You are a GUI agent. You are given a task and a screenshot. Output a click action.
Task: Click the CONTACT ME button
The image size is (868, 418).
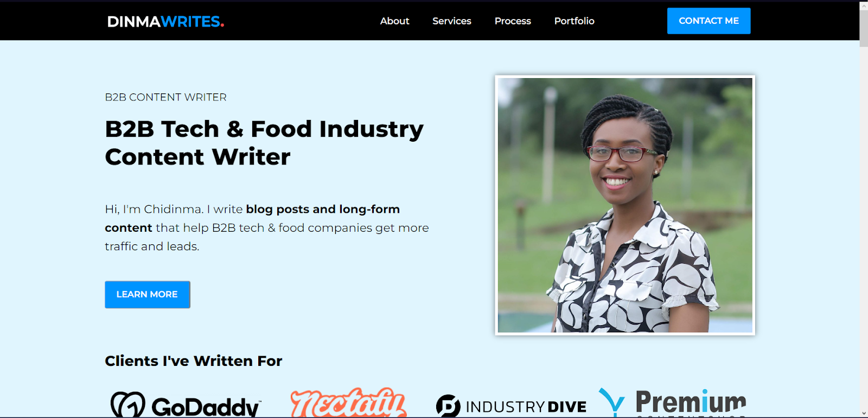coord(709,21)
